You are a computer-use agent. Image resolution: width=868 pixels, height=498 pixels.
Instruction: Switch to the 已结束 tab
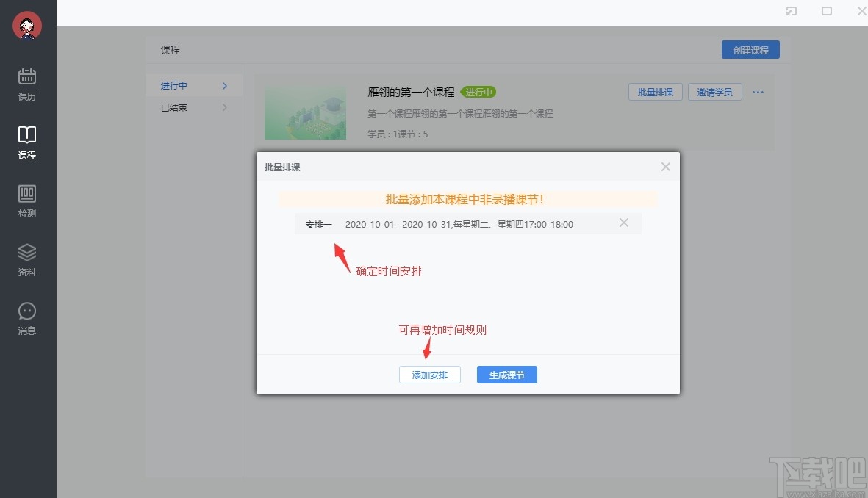tap(173, 107)
